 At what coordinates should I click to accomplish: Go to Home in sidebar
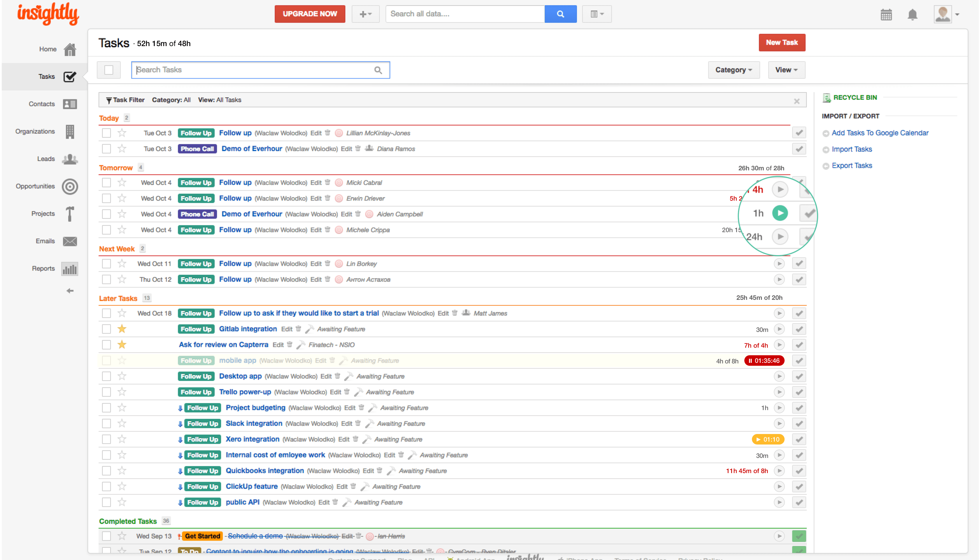coord(58,49)
